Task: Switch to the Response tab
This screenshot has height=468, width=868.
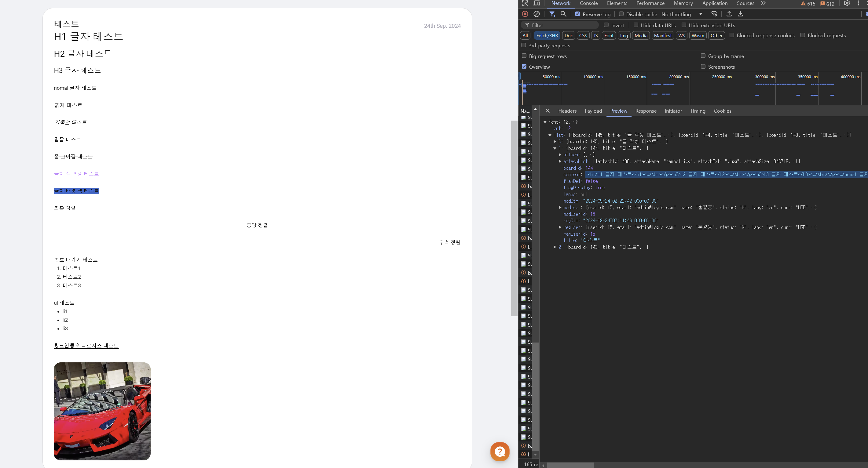Action: point(646,111)
